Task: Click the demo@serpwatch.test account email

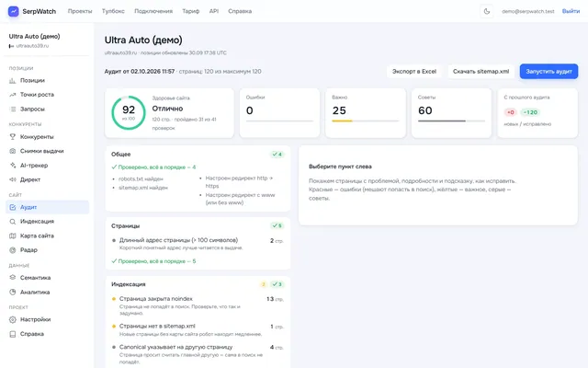Action: click(x=528, y=11)
